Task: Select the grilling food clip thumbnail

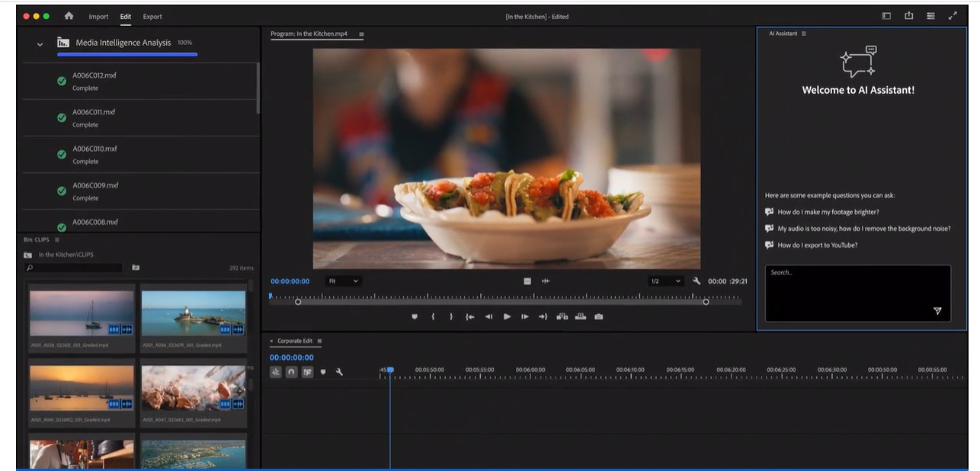Action: coord(194,388)
